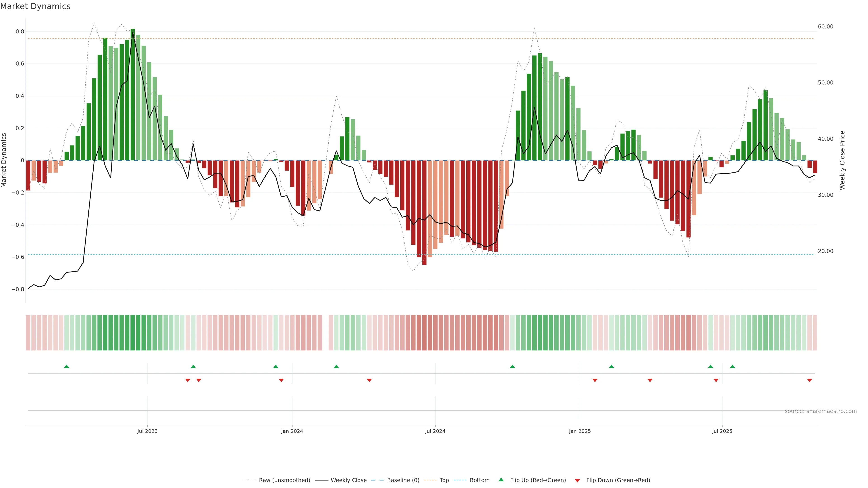Viewport: 868px width, 488px height.
Task: Toggle the Baseline (0) legend entry
Action: (403, 480)
